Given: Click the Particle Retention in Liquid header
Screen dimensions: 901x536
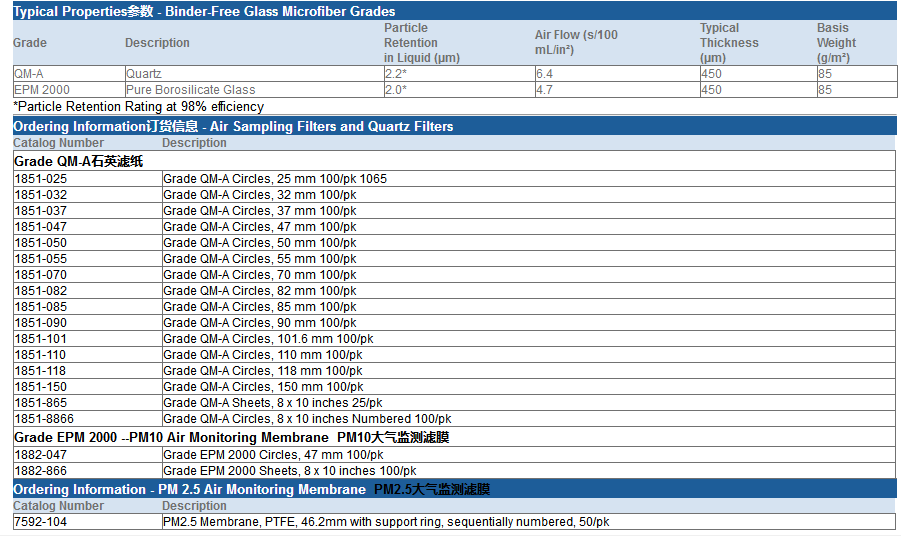Looking at the screenshot, I should [x=422, y=43].
